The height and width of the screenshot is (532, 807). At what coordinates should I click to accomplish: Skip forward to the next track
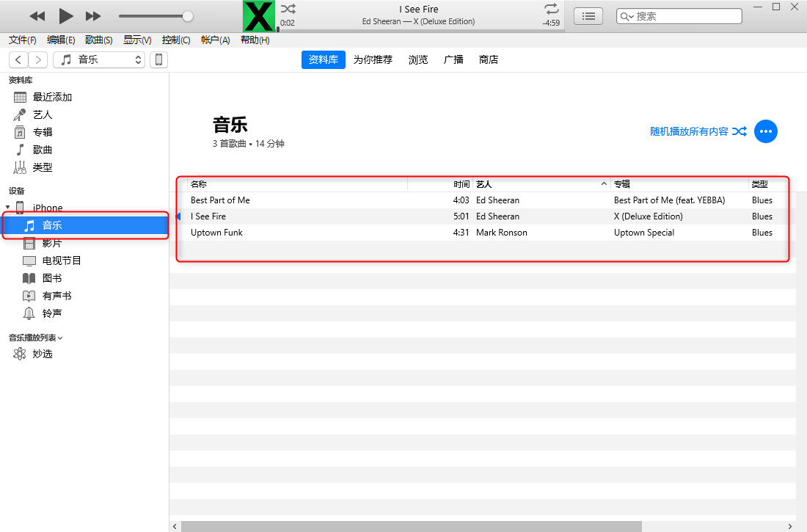[x=93, y=16]
